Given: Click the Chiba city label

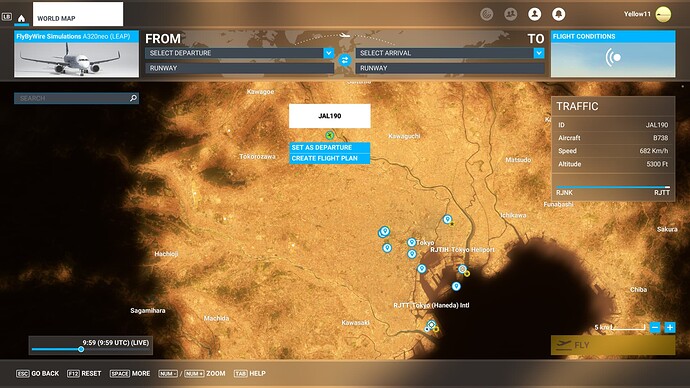Looking at the screenshot, I should pos(638,289).
